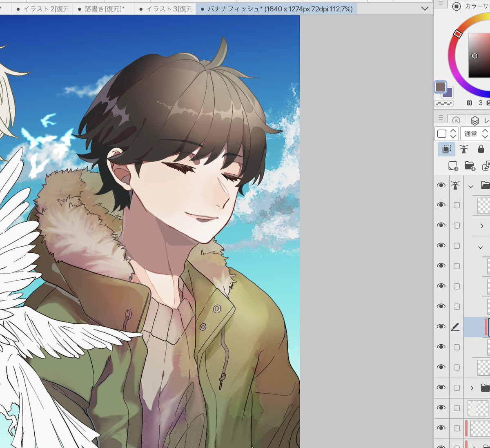The image size is (490, 448).
Task: Toggle the lock layer padlock icon
Action: tap(481, 149)
